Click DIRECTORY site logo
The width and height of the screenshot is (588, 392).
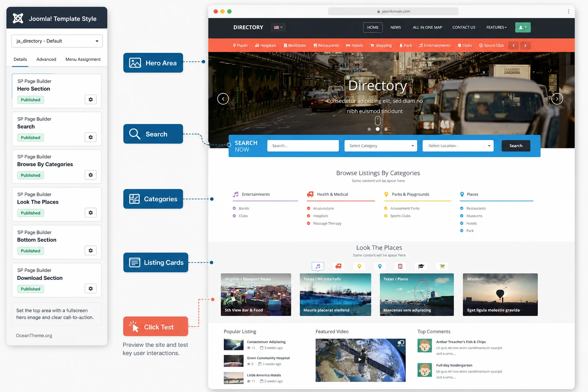[x=248, y=27]
